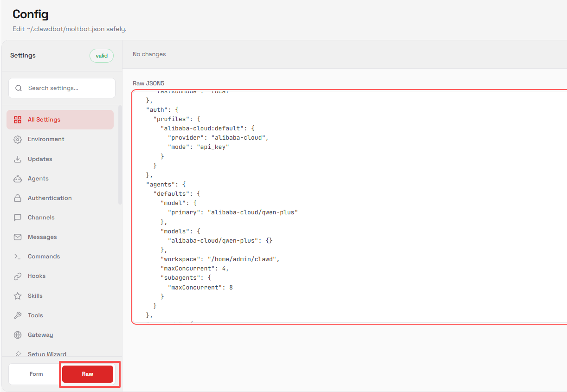Click the "profiles" key line
This screenshot has height=392, width=567.
tap(177, 119)
